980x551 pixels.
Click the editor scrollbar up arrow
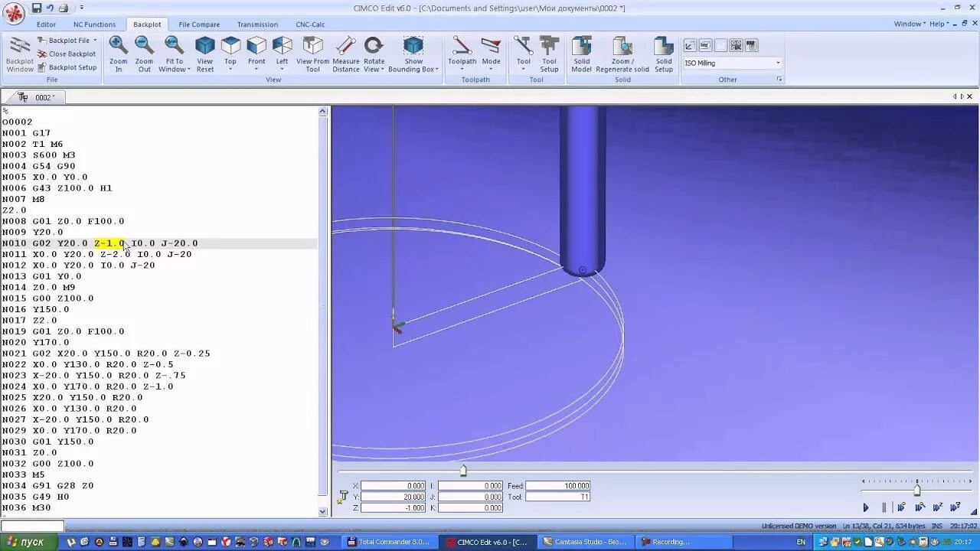(323, 112)
